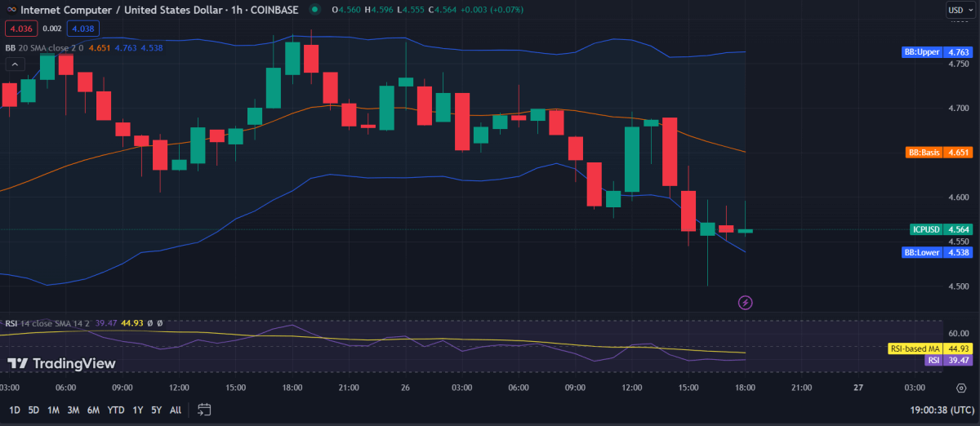Select the 5D time range

click(33, 410)
